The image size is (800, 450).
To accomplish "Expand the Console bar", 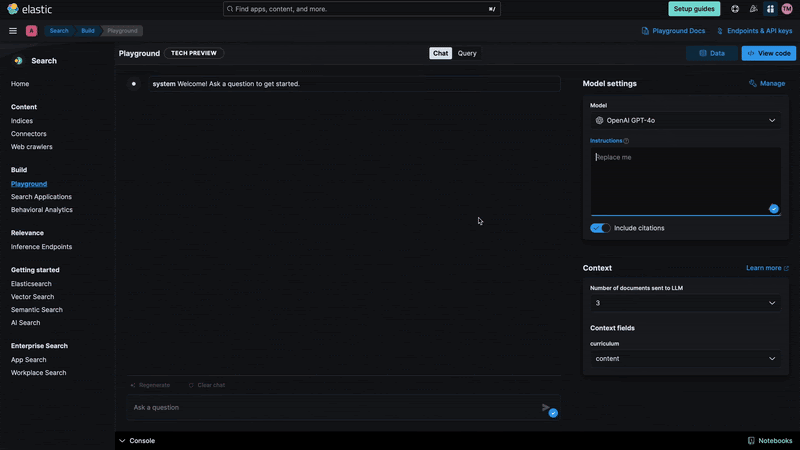I will [x=137, y=440].
